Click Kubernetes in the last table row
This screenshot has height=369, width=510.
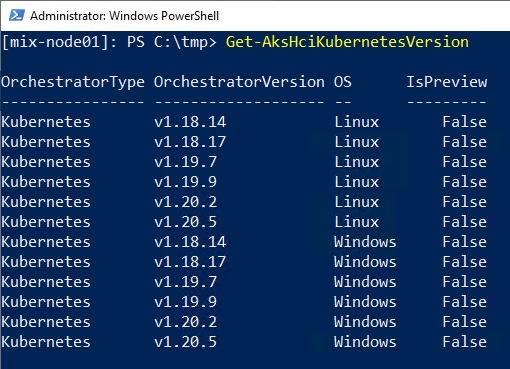tap(46, 342)
